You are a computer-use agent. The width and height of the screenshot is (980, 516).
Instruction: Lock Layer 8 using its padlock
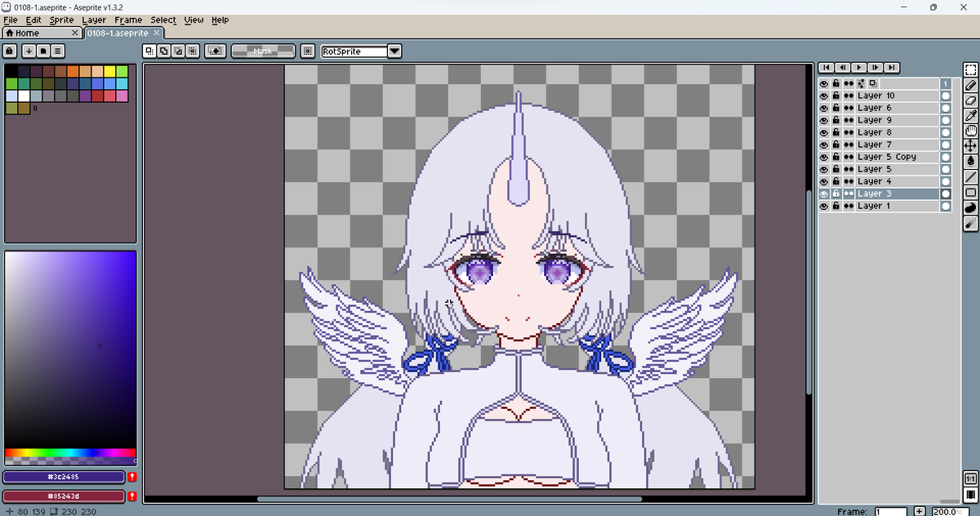point(836,132)
